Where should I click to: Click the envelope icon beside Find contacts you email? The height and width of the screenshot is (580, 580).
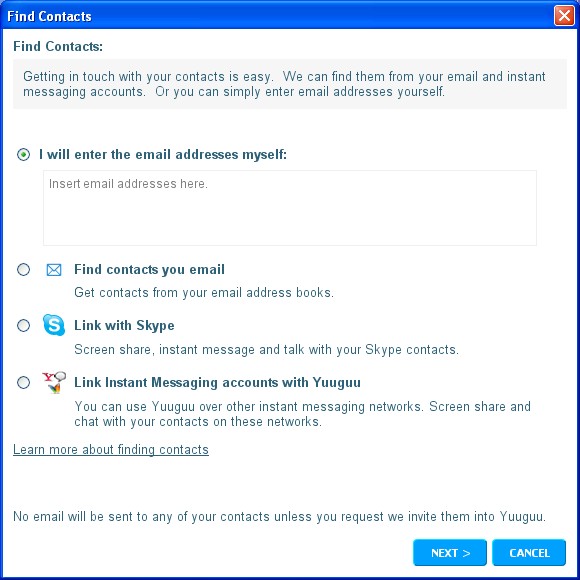pyautogui.click(x=54, y=270)
